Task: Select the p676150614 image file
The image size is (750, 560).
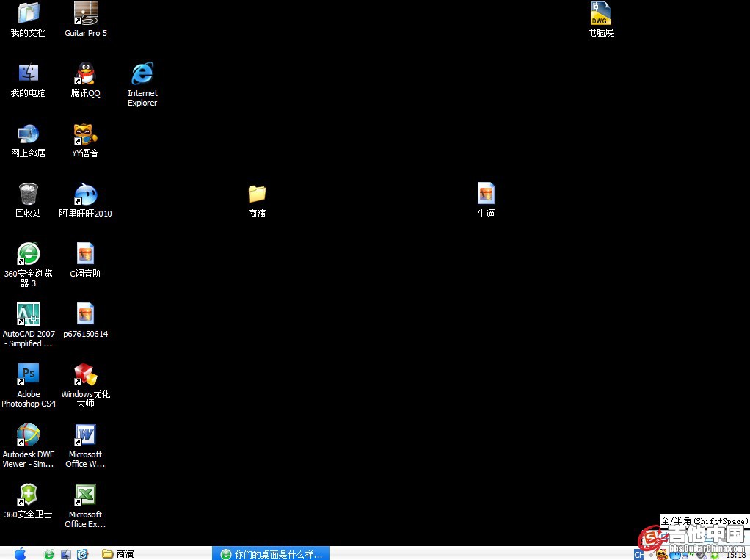Action: click(x=86, y=321)
